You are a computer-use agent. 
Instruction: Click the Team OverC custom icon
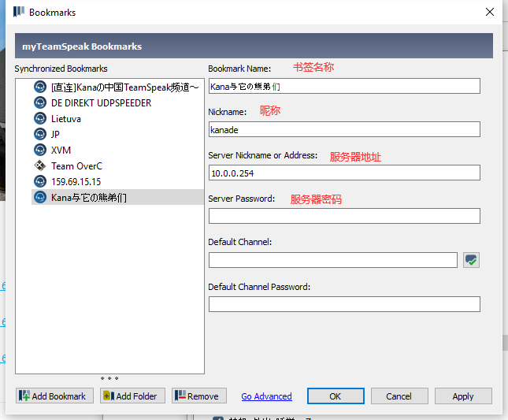click(40, 165)
